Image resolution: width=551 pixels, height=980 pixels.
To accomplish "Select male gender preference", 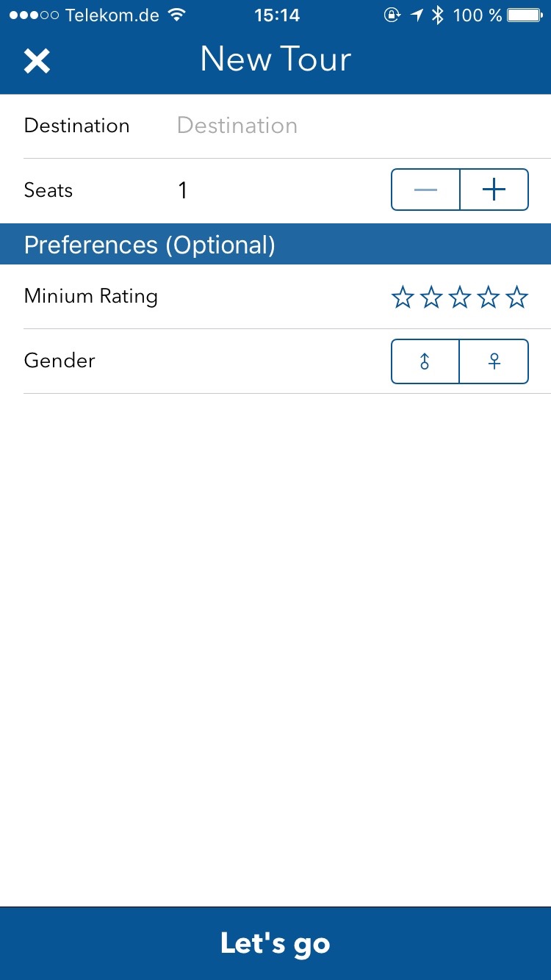I will click(x=425, y=361).
